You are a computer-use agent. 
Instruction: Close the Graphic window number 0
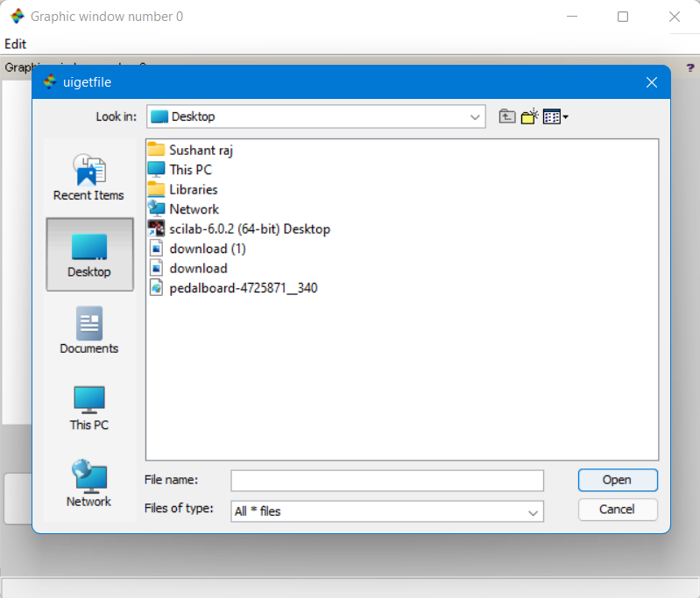674,17
